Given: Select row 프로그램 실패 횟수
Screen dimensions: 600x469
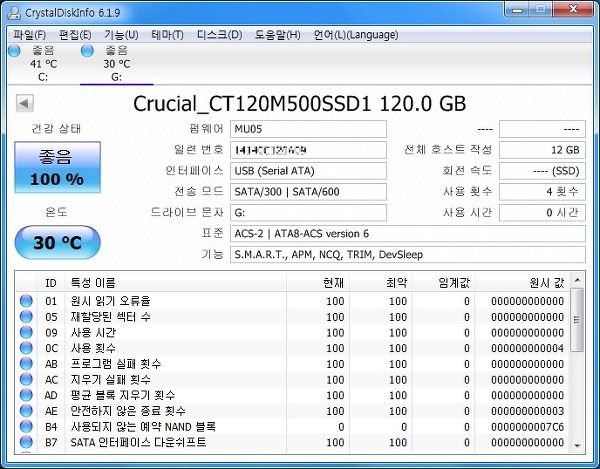Looking at the screenshot, I should (x=293, y=364).
